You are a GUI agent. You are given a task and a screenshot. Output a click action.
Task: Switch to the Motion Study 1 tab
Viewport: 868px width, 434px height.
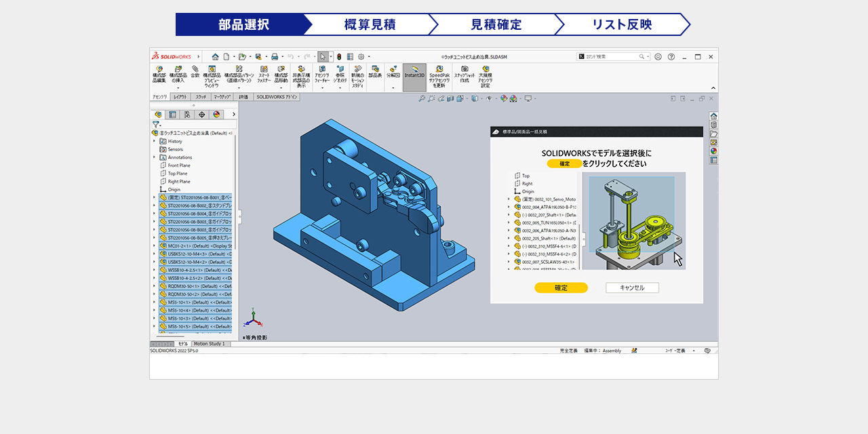pyautogui.click(x=209, y=344)
